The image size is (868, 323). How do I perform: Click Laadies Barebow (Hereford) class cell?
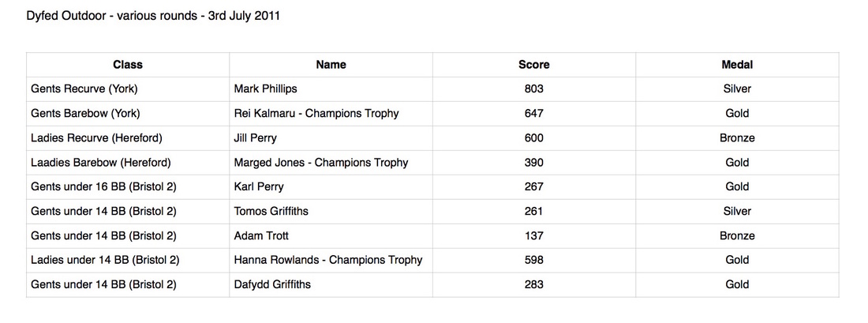[x=128, y=163]
